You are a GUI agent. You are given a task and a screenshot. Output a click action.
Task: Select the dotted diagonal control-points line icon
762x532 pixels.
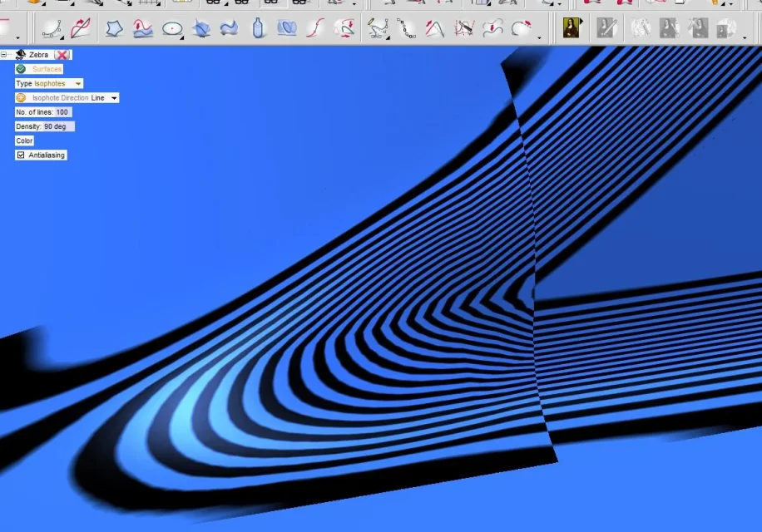point(406,28)
